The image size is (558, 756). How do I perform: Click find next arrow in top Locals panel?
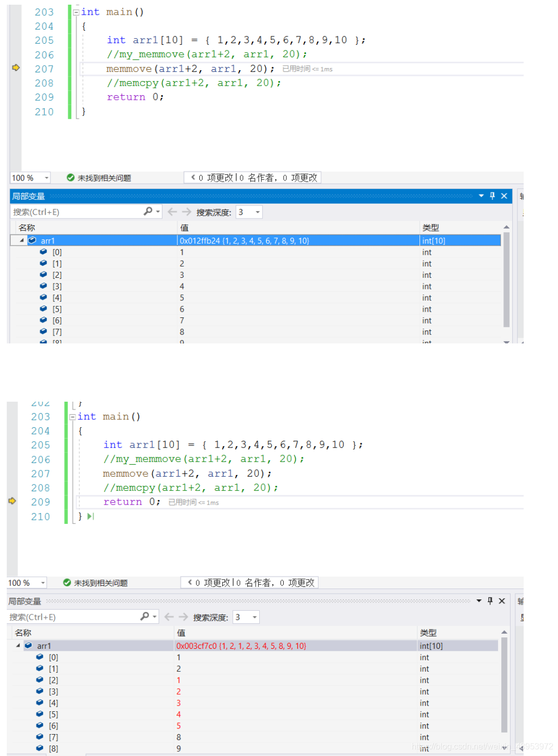pos(186,212)
